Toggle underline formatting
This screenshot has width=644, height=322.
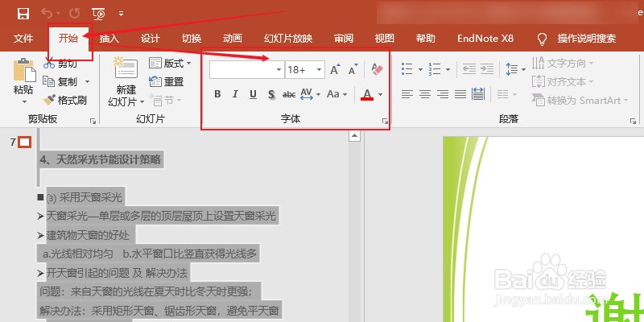point(253,94)
